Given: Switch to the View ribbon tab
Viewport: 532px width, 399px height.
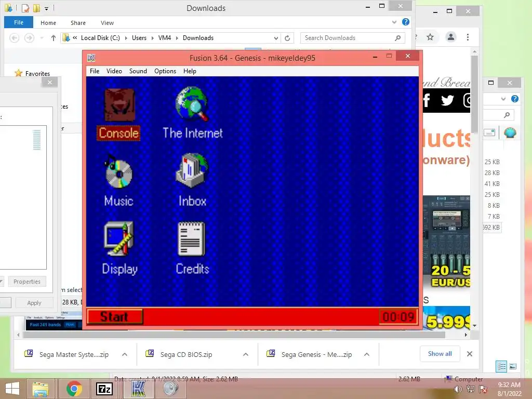Looking at the screenshot, I should [107, 23].
